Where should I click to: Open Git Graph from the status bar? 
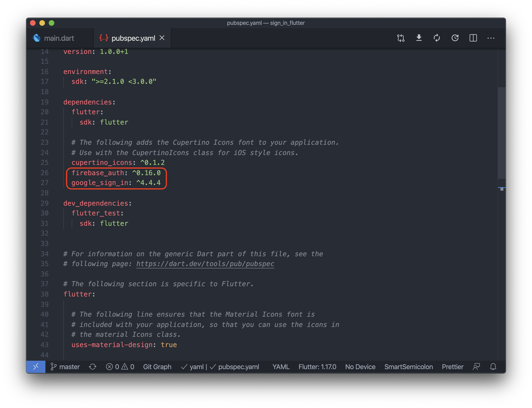point(157,367)
